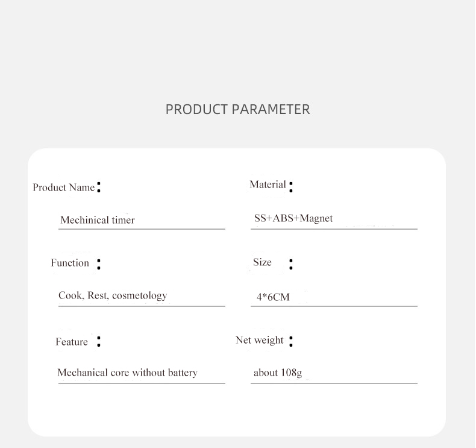
Task: Click the colon after Product Name
Action: point(99,187)
